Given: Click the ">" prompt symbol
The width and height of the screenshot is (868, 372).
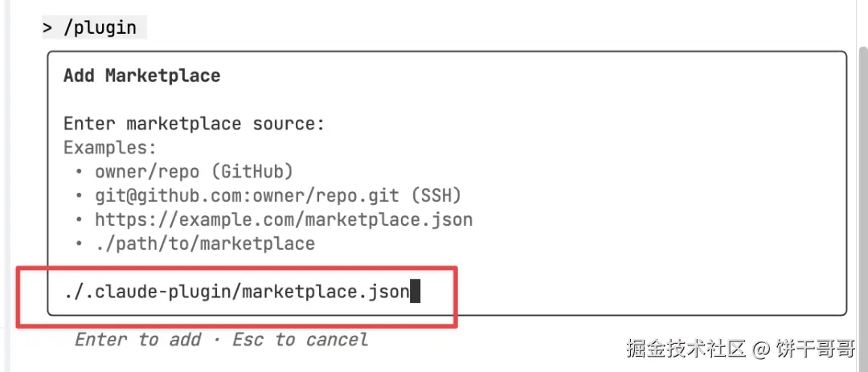Looking at the screenshot, I should coord(47,27).
